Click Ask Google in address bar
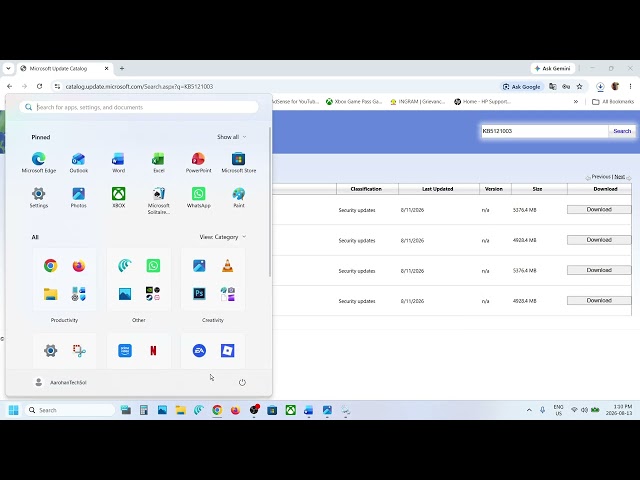640x480 pixels. tap(522, 87)
